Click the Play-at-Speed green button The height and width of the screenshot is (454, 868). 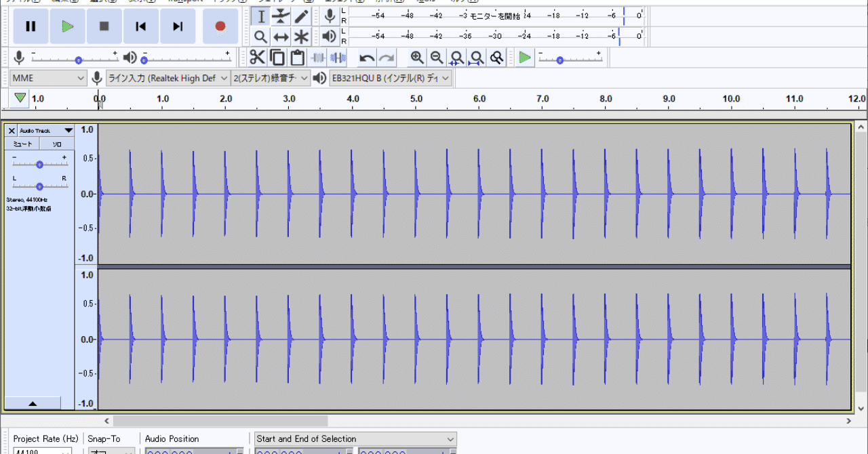(525, 58)
